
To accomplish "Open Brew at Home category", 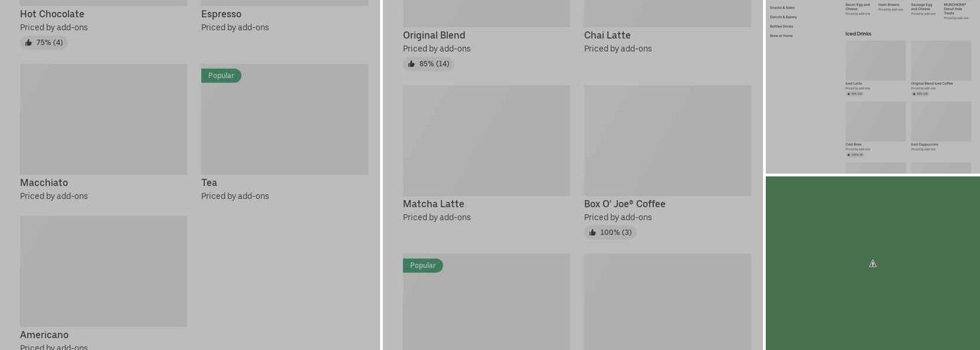I will point(781,36).
